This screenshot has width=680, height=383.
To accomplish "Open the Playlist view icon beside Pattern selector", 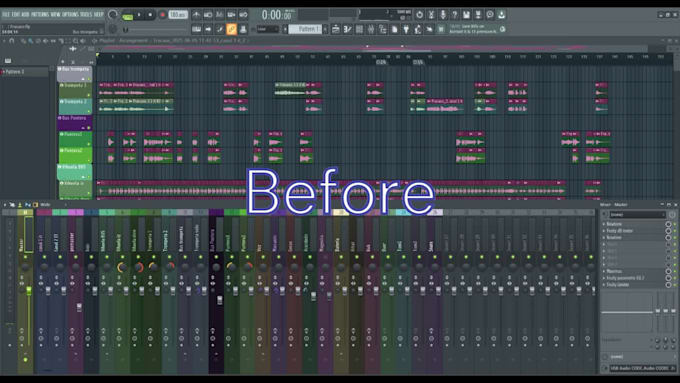I will 336,29.
